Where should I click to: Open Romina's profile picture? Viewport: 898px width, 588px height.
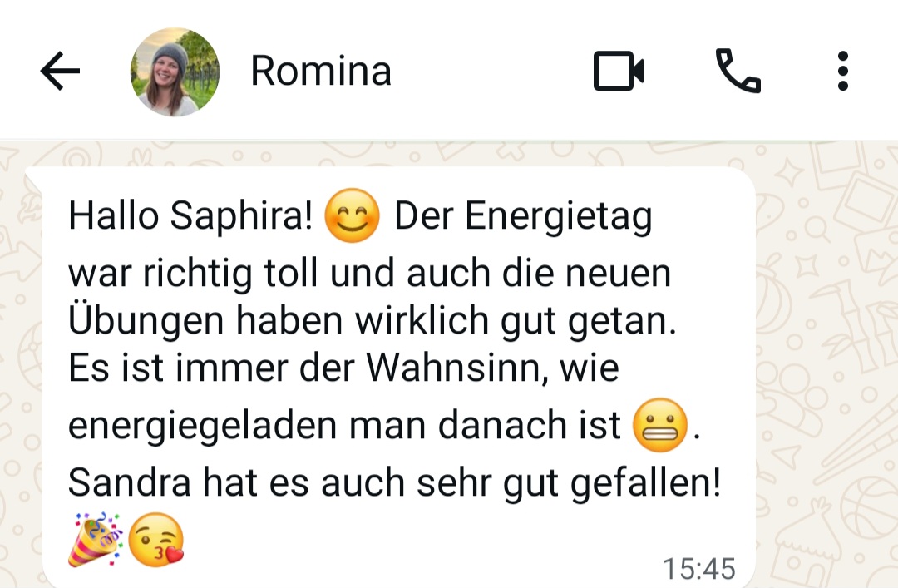pos(175,72)
